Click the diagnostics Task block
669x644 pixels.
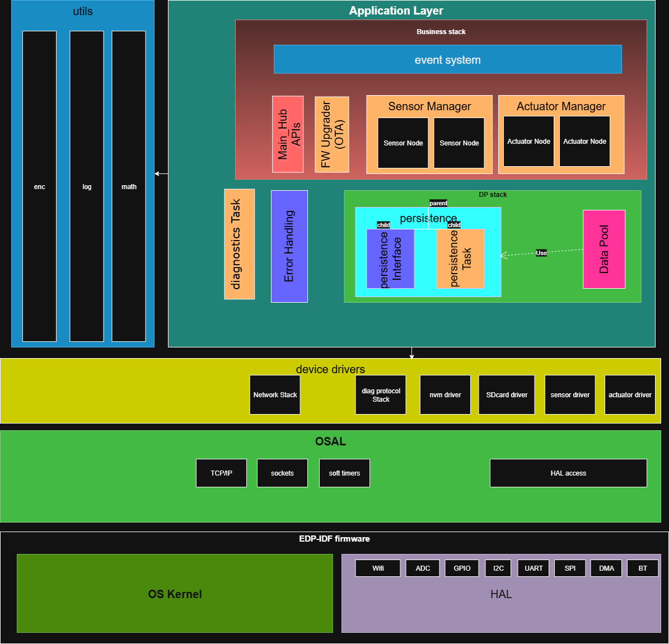tap(239, 244)
